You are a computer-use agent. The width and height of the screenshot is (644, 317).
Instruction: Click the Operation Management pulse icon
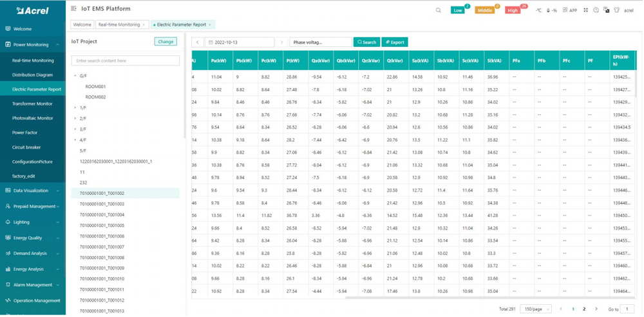click(8, 300)
